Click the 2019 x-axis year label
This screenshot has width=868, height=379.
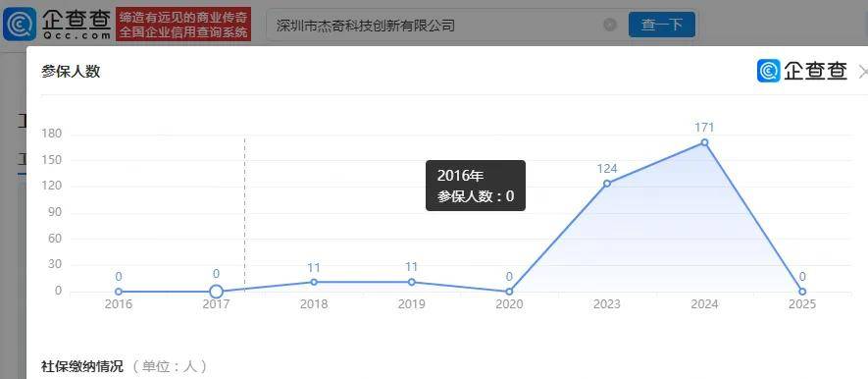tap(411, 304)
